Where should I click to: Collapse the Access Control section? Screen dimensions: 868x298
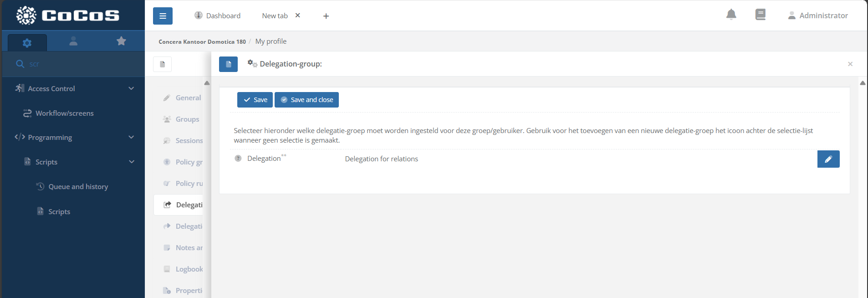click(131, 88)
